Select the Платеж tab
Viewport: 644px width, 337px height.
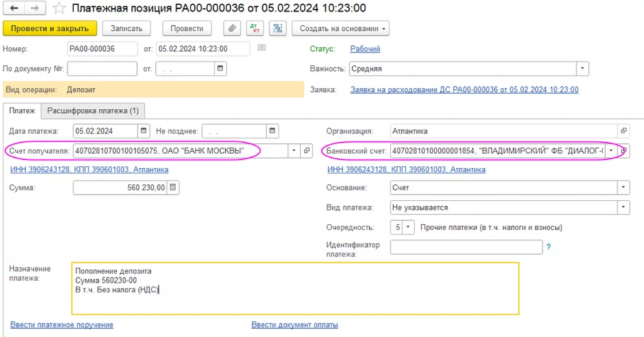[22, 111]
